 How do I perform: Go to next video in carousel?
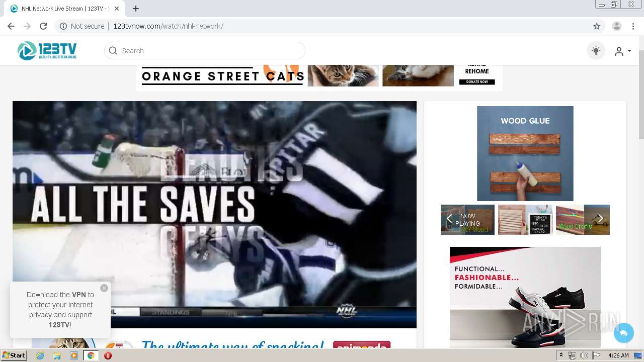pos(600,219)
